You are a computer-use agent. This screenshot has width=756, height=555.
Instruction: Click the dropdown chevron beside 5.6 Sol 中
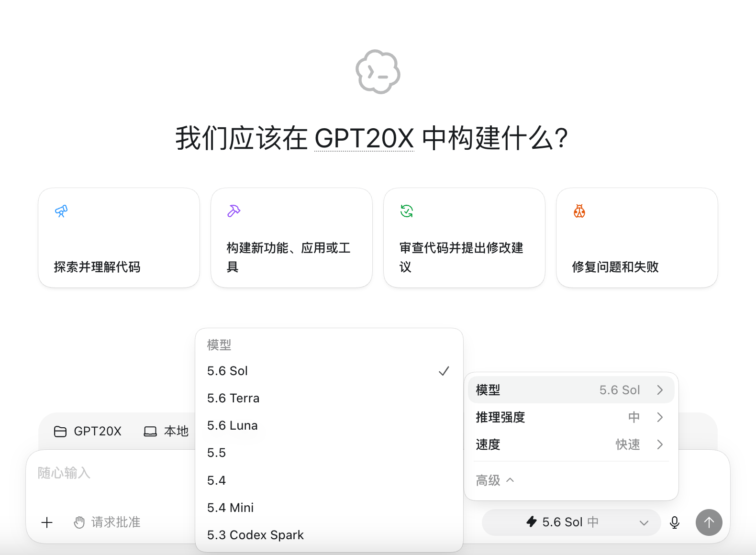[x=644, y=523]
